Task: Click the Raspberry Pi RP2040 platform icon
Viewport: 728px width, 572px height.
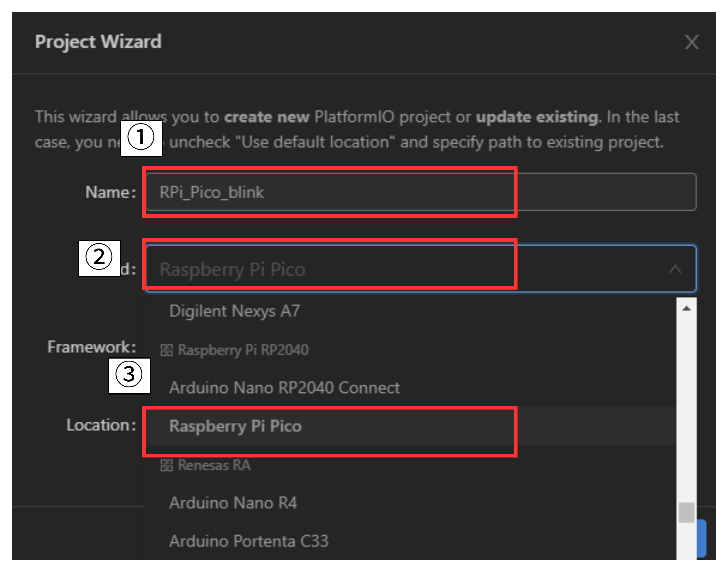Action: pos(166,350)
